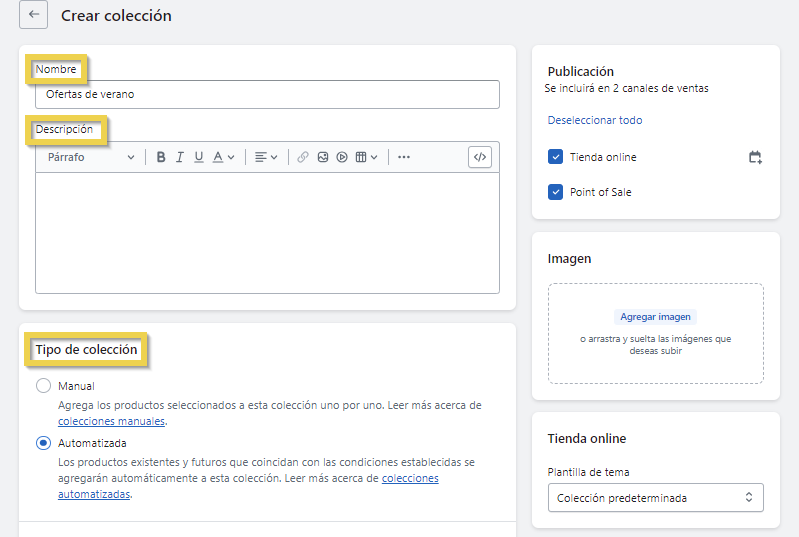The image size is (799, 537).
Task: Insert a video into the description
Action: (342, 157)
